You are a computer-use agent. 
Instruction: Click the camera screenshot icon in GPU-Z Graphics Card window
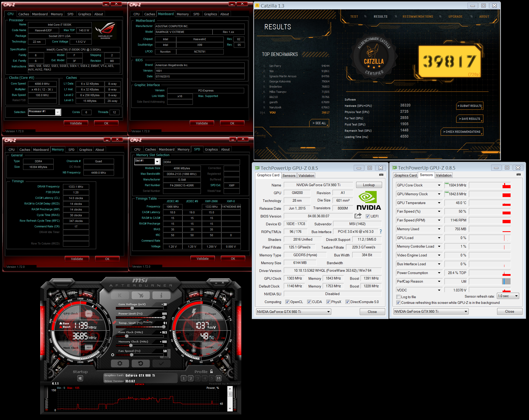381,175
